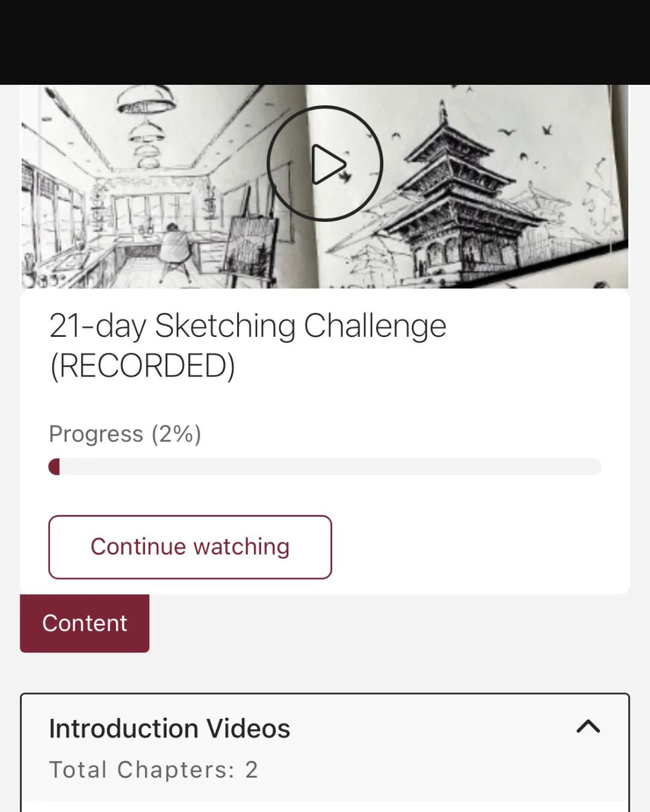Switch to the Content tab
This screenshot has width=650, height=812.
(x=85, y=623)
